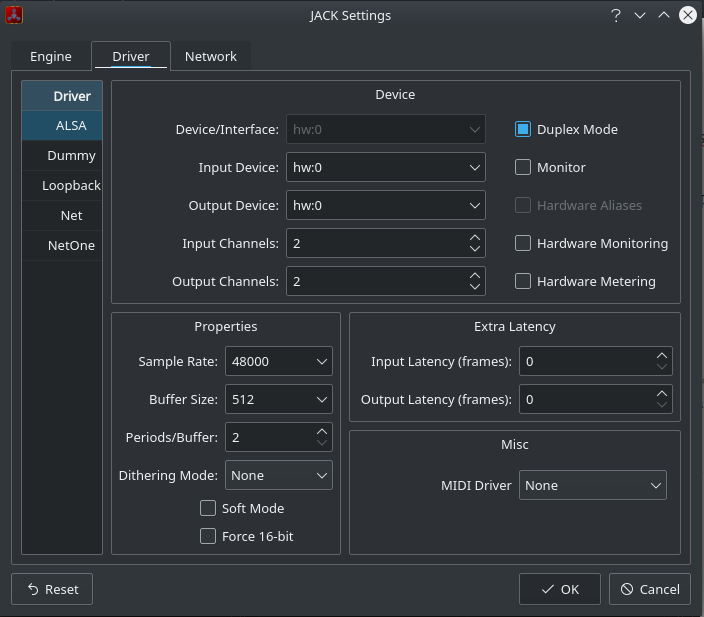Open the Network tab
The height and width of the screenshot is (617, 704).
click(x=211, y=57)
